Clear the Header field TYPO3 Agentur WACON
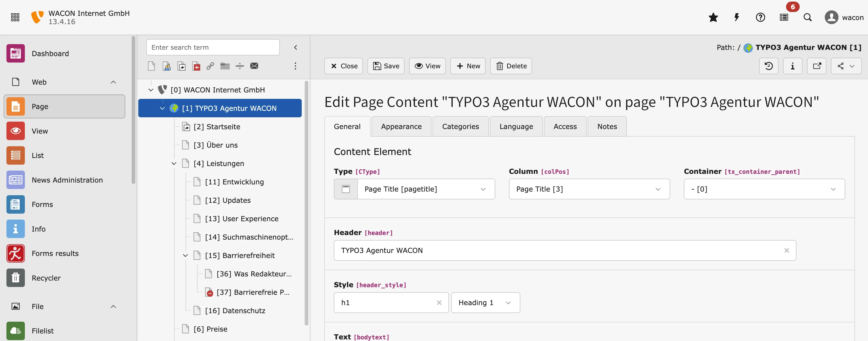 coord(787,250)
